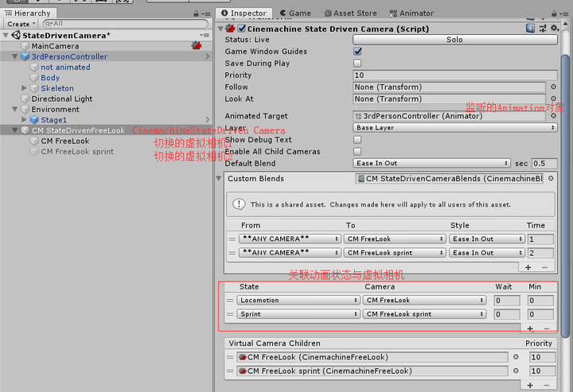Click the Priority input field
573x392 pixels.
(x=455, y=76)
